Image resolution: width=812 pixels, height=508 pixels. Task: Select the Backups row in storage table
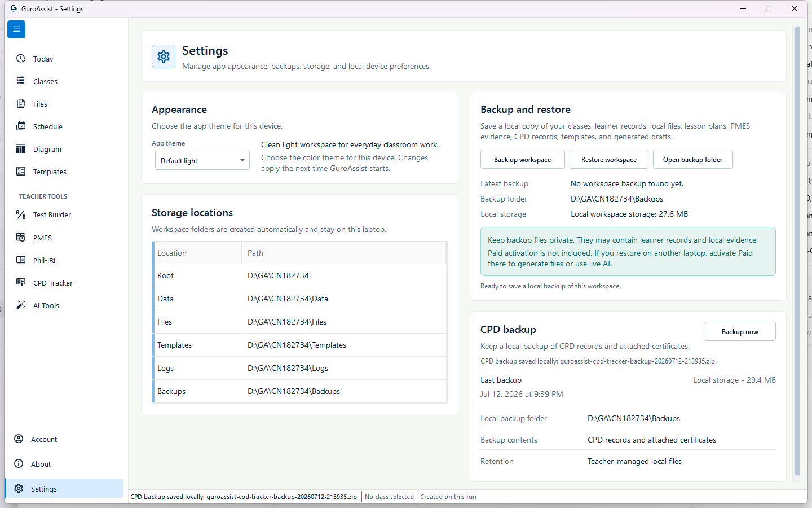pyautogui.click(x=300, y=391)
